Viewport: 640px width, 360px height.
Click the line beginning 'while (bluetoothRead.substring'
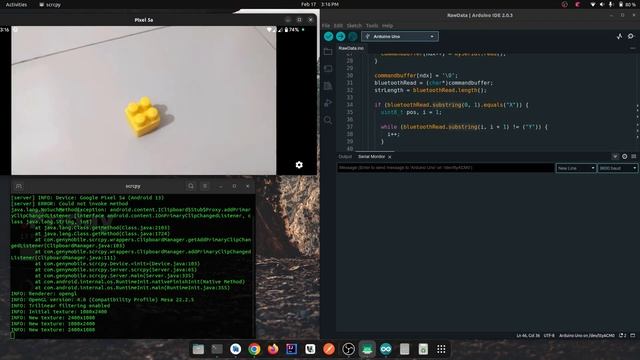coord(464,127)
